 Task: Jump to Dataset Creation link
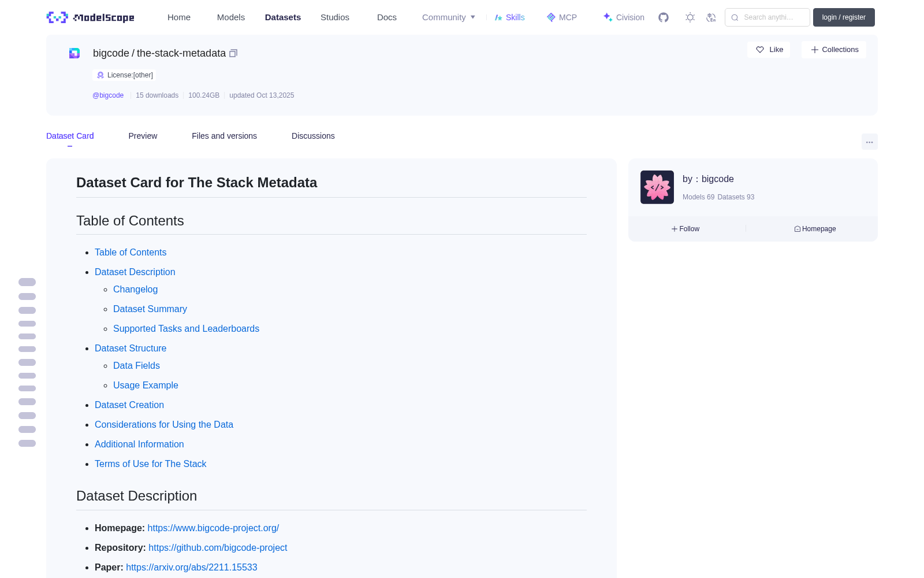tap(129, 405)
